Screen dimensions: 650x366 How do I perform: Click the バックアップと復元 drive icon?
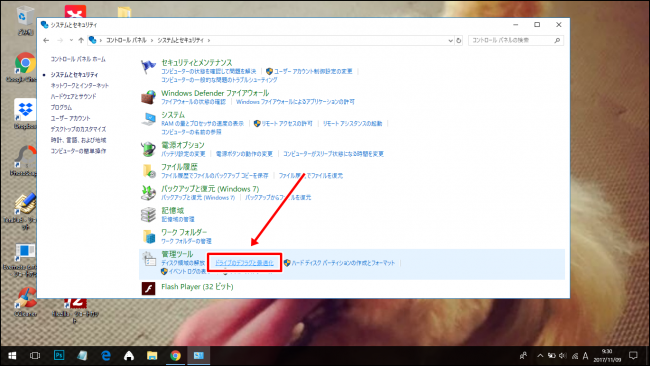148,193
